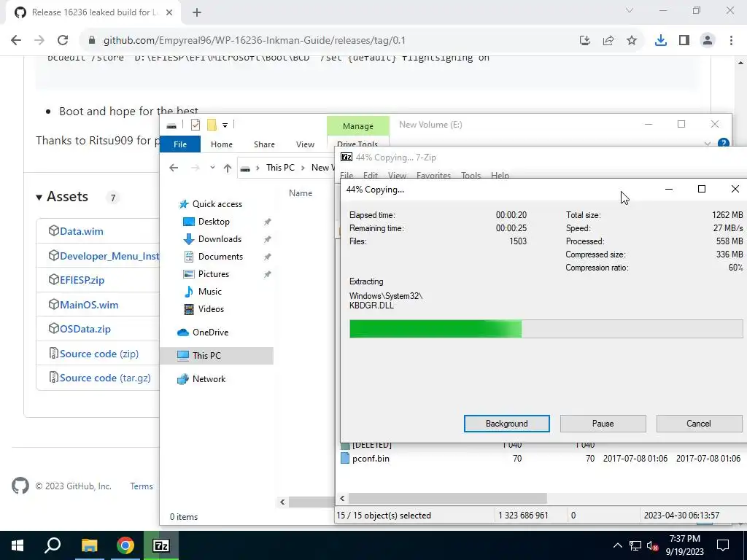The width and height of the screenshot is (747, 560).
Task: Select the Manage tab in Explorer
Action: point(357,126)
